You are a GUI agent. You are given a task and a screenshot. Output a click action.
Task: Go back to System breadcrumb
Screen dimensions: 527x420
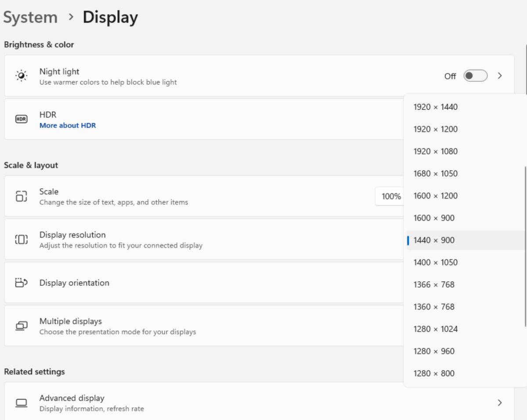pyautogui.click(x=30, y=18)
